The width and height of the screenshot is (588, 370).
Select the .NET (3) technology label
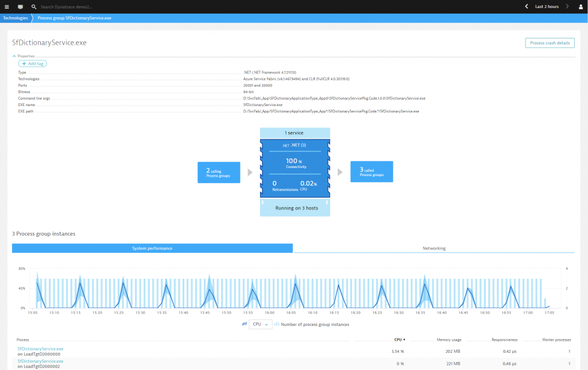[x=295, y=145]
